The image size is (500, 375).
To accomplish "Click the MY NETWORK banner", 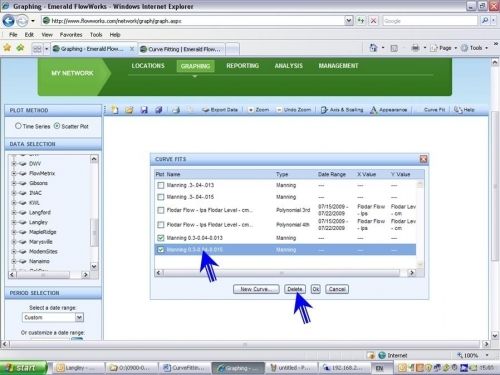I will tap(72, 73).
